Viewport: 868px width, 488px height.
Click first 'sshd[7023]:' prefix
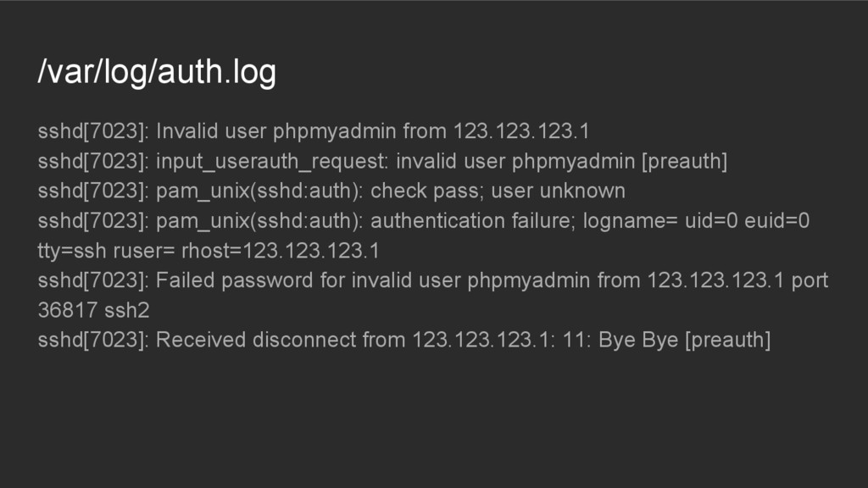click(x=93, y=131)
